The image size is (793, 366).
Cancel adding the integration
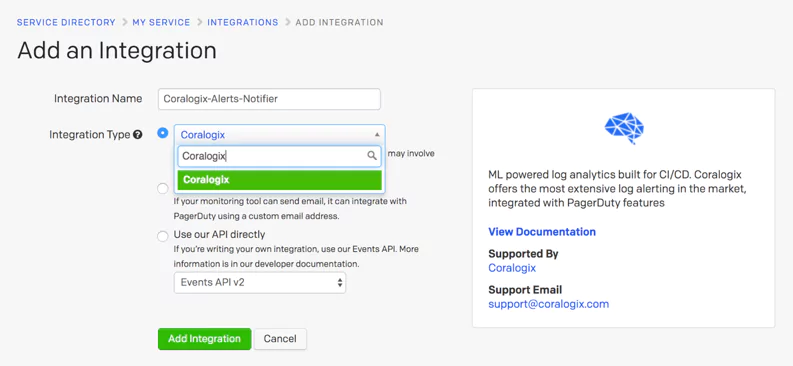[280, 339]
